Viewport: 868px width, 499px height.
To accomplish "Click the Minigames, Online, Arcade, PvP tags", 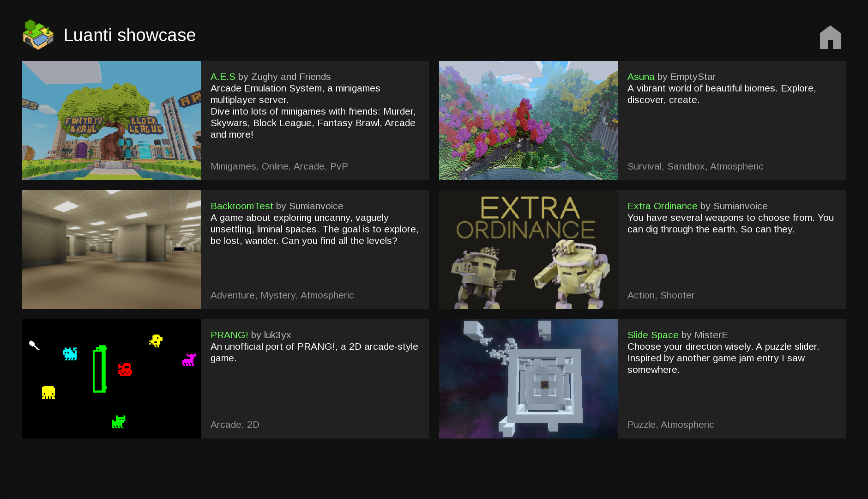I will 279,166.
